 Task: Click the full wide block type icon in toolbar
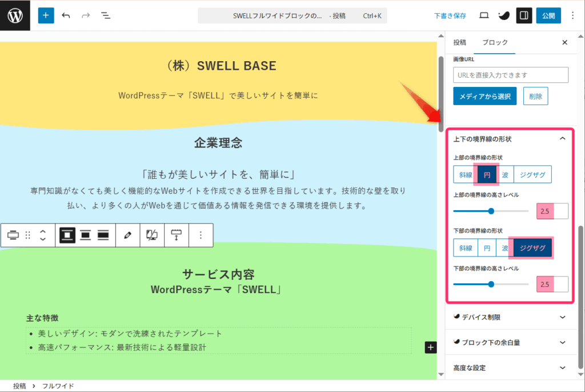point(13,235)
